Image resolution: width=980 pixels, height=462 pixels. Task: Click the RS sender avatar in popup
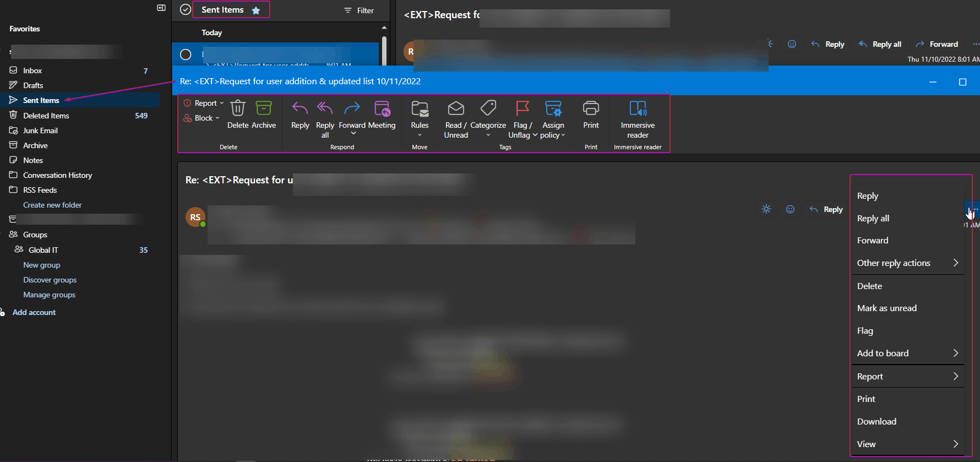(195, 218)
